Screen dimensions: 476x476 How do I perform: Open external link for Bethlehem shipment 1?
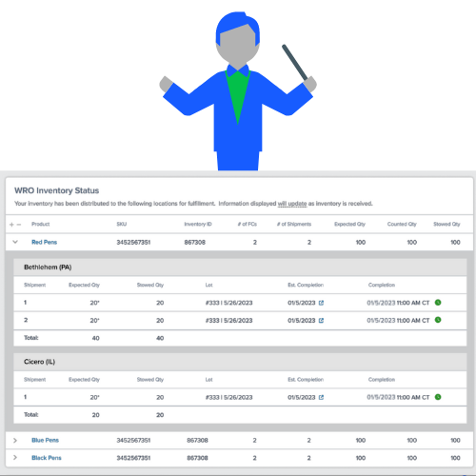[321, 303]
